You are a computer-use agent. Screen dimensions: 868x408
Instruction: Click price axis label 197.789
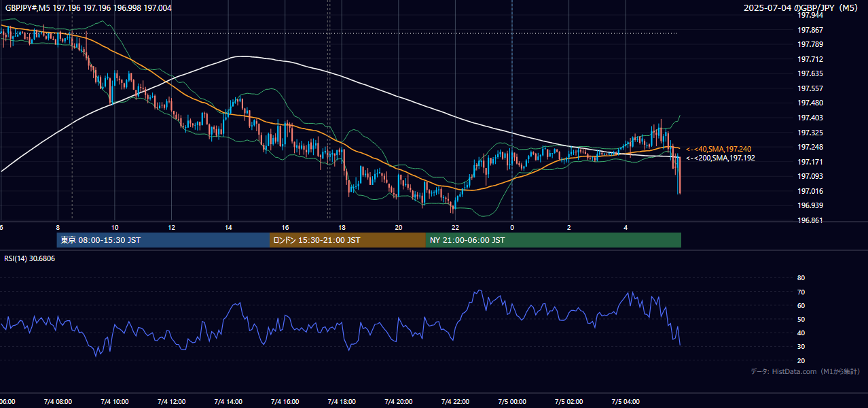(810, 44)
